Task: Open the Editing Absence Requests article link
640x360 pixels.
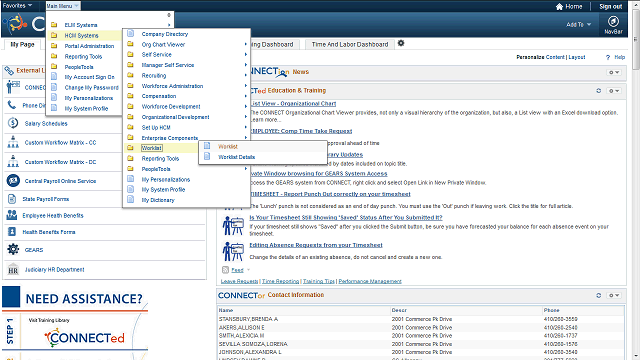Action: (x=316, y=245)
